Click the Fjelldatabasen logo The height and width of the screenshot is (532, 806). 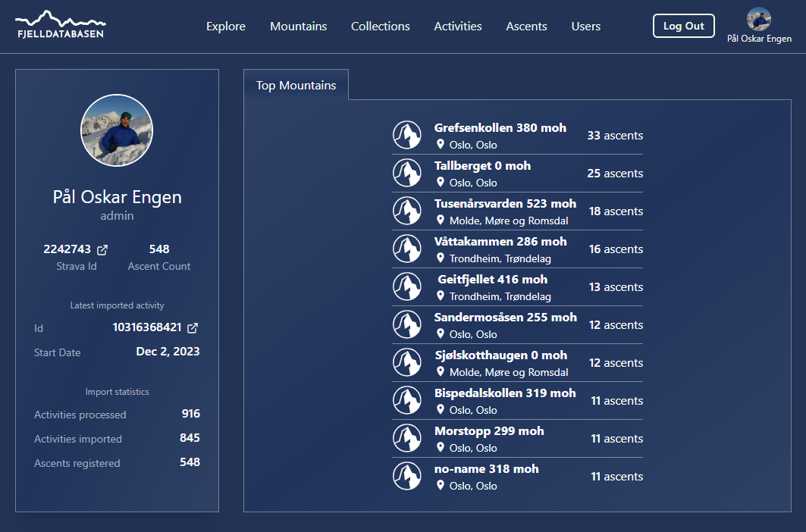(61, 25)
